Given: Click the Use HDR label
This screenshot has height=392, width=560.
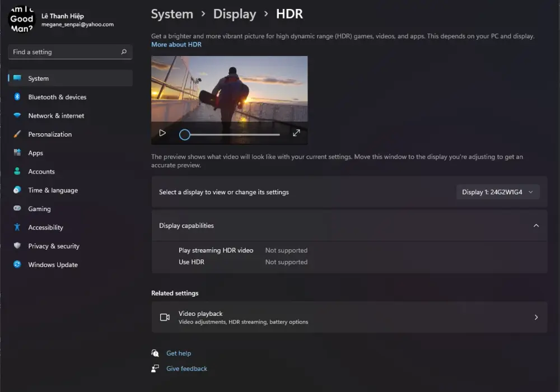Looking at the screenshot, I should point(192,262).
